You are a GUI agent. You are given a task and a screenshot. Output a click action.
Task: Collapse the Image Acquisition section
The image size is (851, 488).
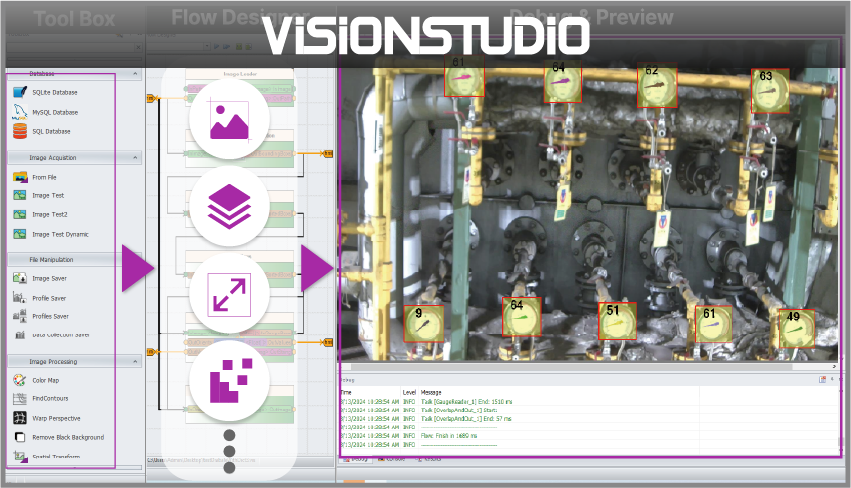(x=135, y=157)
